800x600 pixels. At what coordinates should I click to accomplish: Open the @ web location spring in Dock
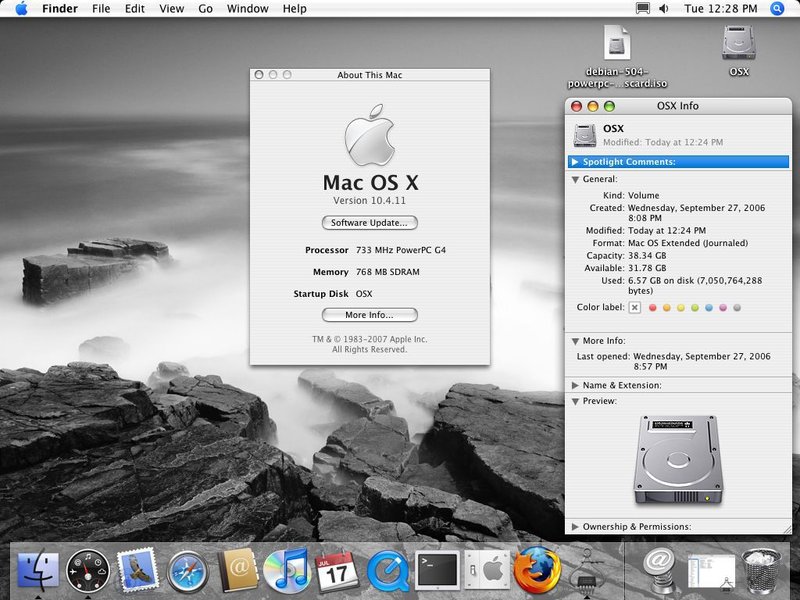coord(660,571)
